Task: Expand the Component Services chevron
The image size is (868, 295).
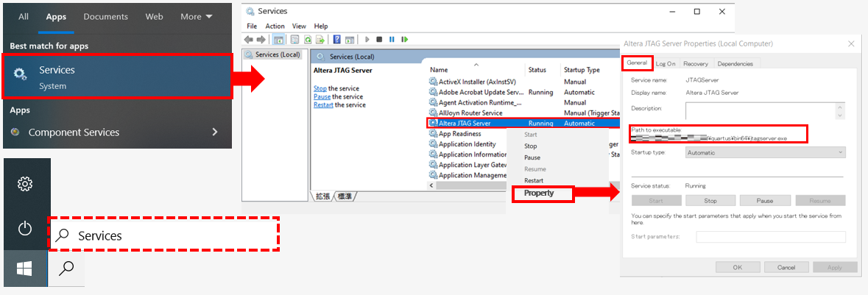Action: [214, 132]
